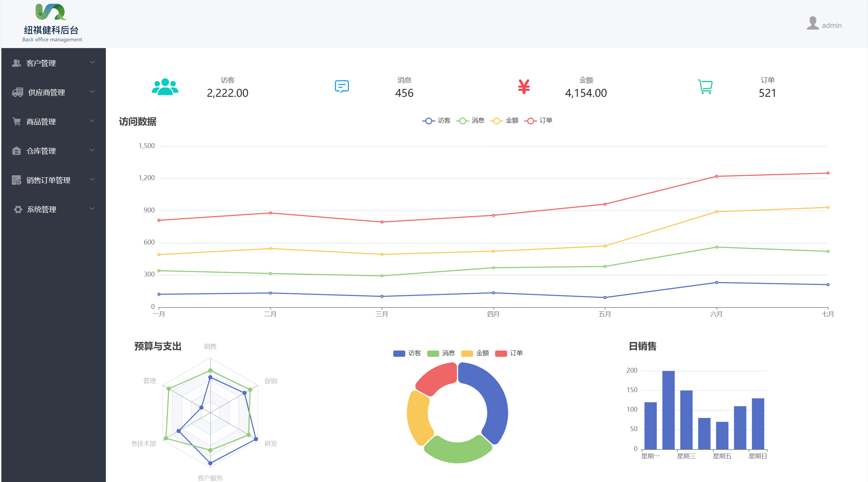
Task: Click the 商品管理 cart icon
Action: pyautogui.click(x=16, y=122)
